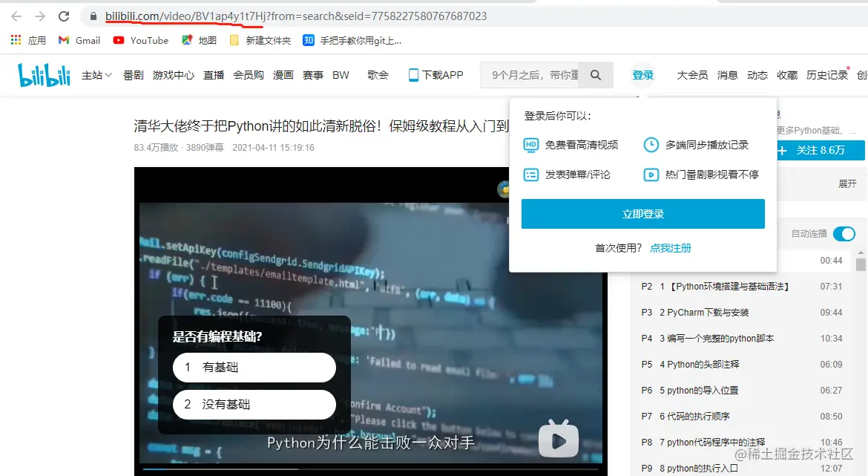Open the YouTube bookmark
Screen dimensions: 868x476
click(x=141, y=40)
